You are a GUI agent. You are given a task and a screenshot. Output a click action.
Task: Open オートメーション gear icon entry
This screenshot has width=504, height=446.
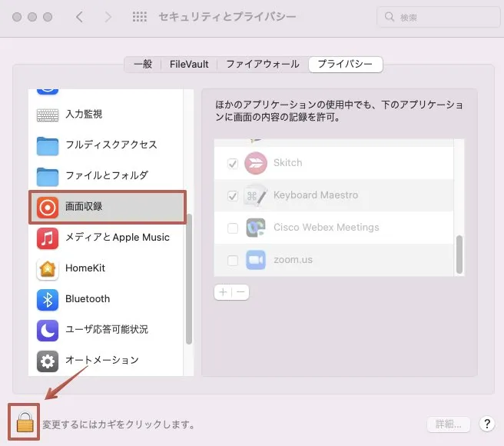tap(48, 360)
